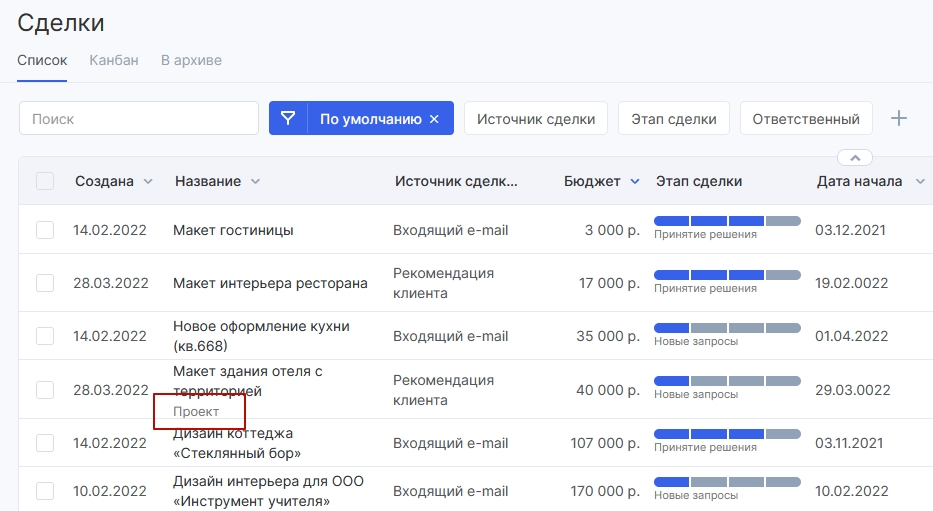
Task: Collapse the filter panel with up chevron
Action: 855,158
